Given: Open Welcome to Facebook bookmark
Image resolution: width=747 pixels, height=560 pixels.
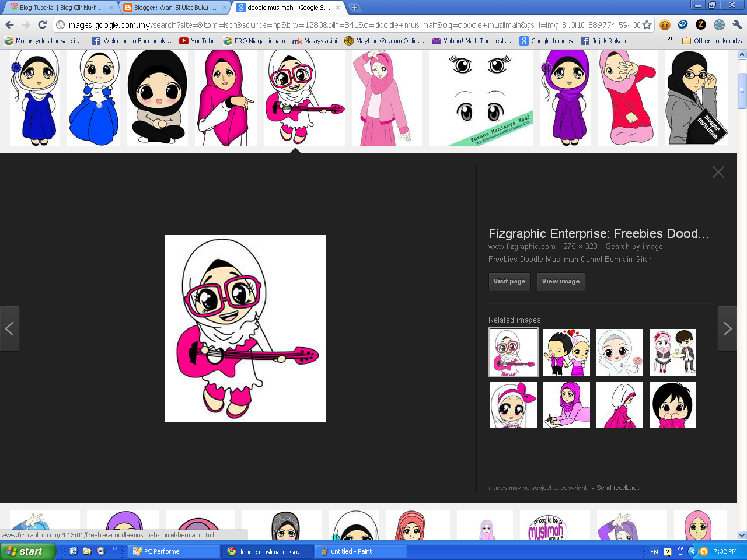Looking at the screenshot, I should tap(132, 41).
